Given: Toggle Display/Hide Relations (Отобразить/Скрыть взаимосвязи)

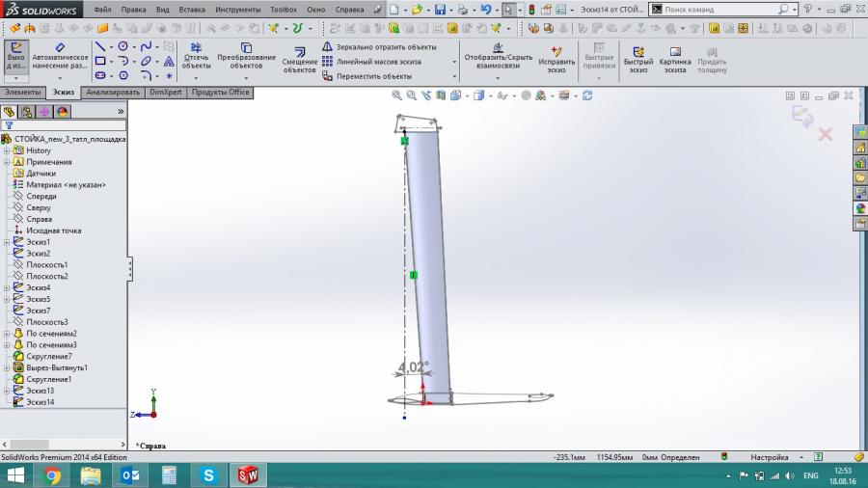Looking at the screenshot, I should 498,55.
